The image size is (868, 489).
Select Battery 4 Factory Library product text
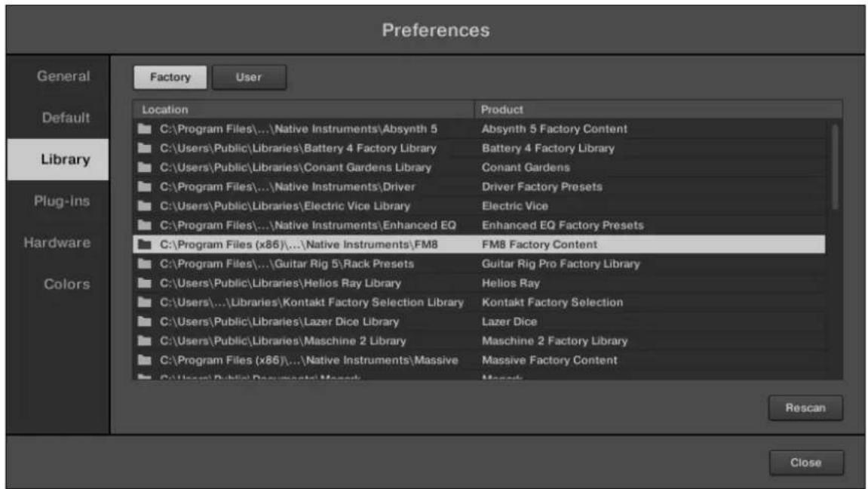548,149
